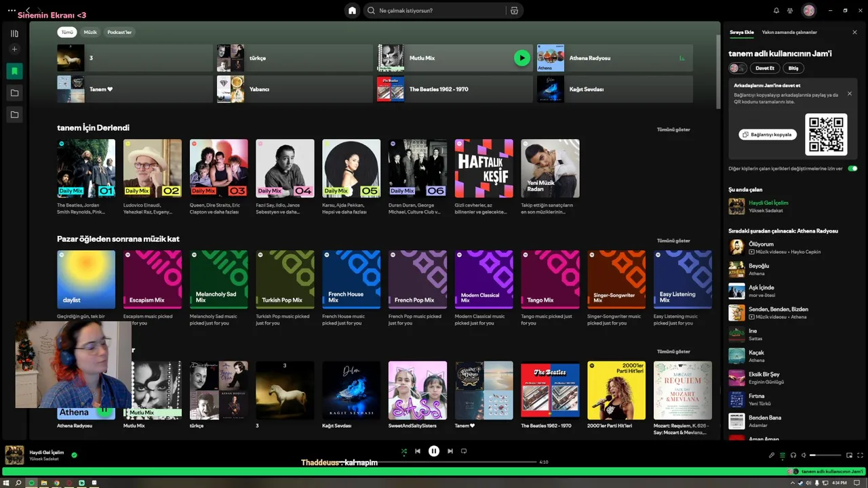868x488 pixels.
Task: Play Mutlu Mix with green play button
Action: [521, 58]
